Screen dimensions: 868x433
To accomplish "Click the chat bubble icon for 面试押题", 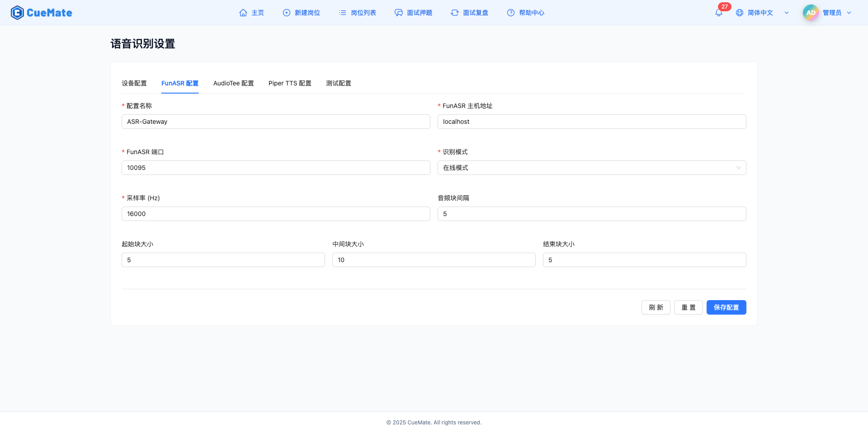I will tap(398, 13).
